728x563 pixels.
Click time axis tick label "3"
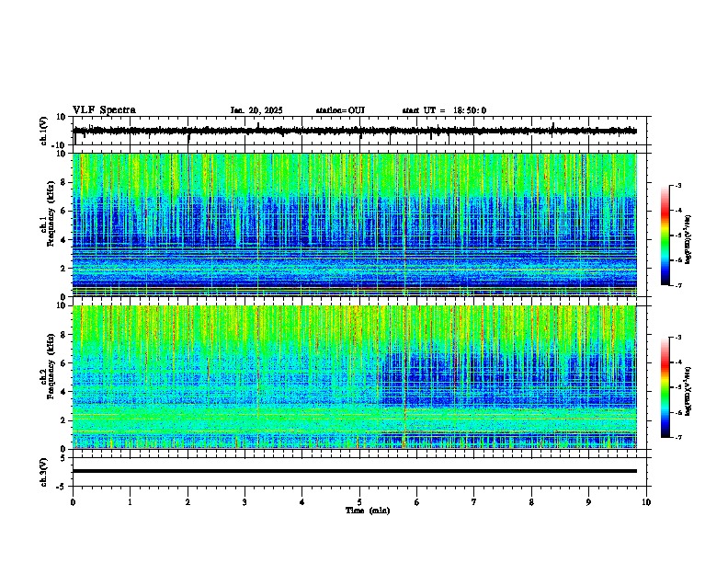[245, 502]
